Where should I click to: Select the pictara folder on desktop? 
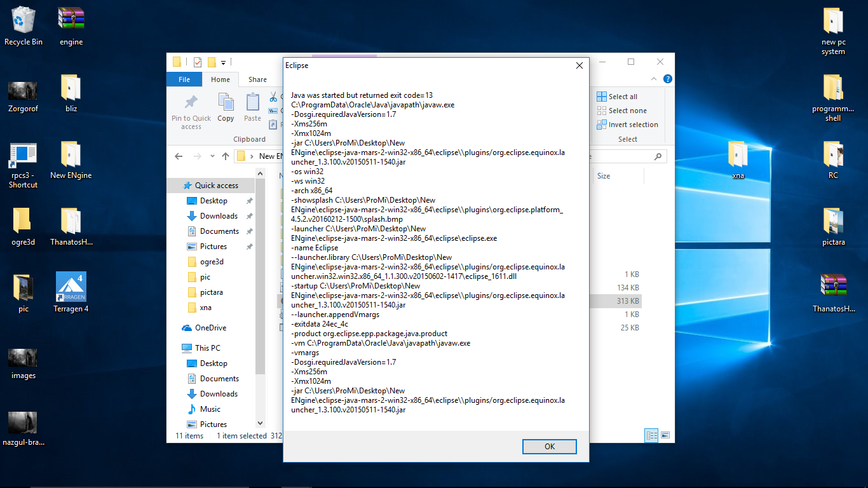pyautogui.click(x=833, y=226)
